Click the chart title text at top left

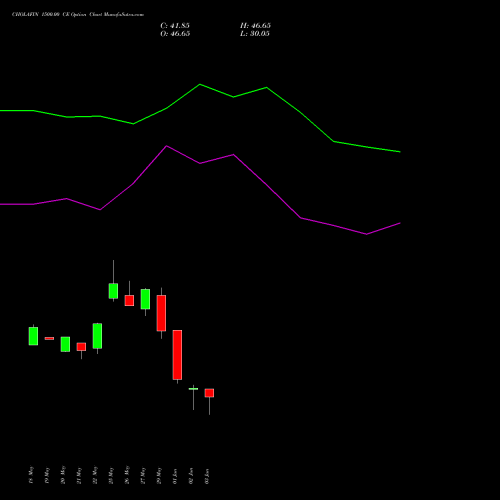coord(78,15)
